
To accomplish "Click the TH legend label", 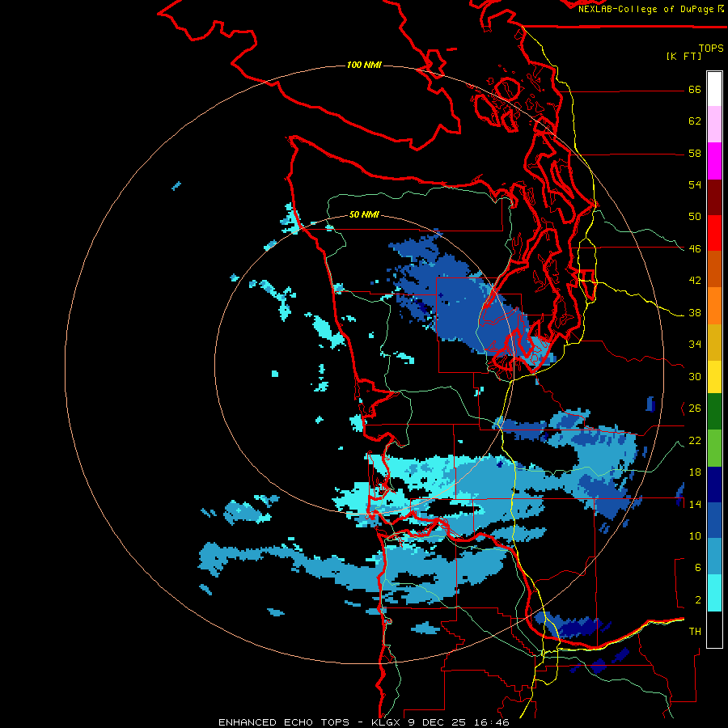I will tap(695, 631).
